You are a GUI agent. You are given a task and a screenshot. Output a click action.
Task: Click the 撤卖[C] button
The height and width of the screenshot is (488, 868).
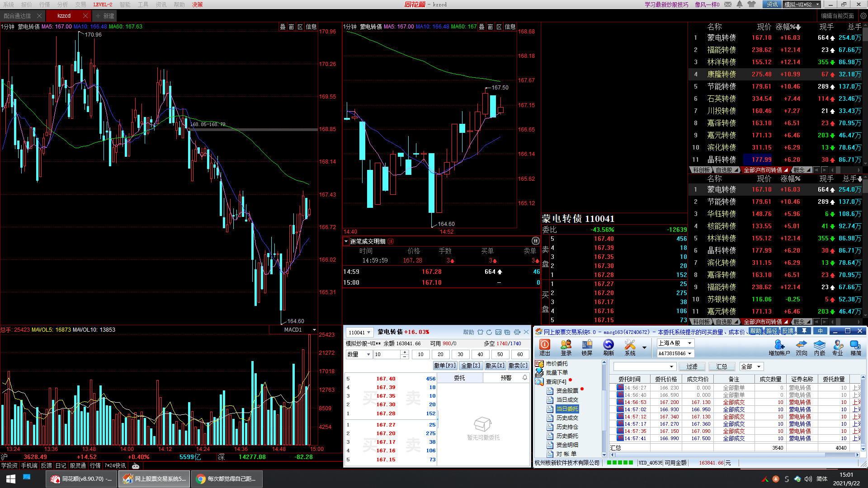(x=518, y=366)
